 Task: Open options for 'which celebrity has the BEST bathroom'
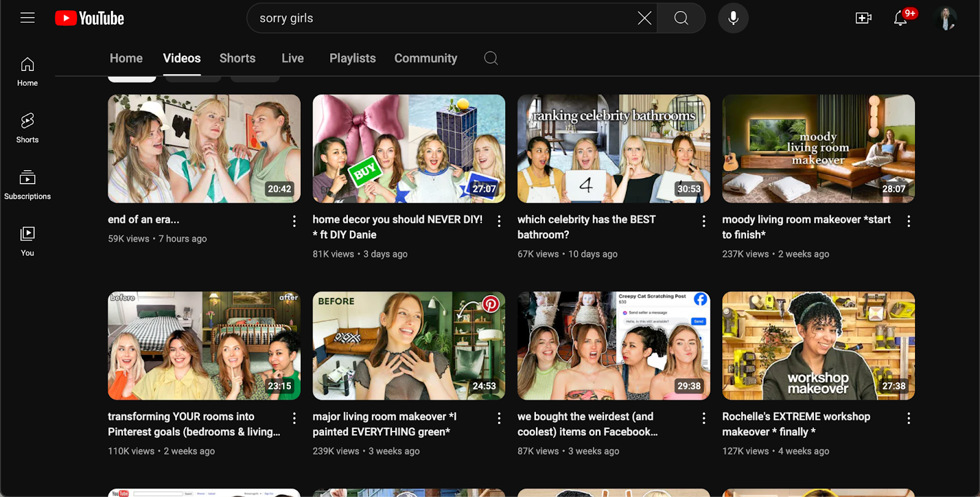[x=704, y=221]
